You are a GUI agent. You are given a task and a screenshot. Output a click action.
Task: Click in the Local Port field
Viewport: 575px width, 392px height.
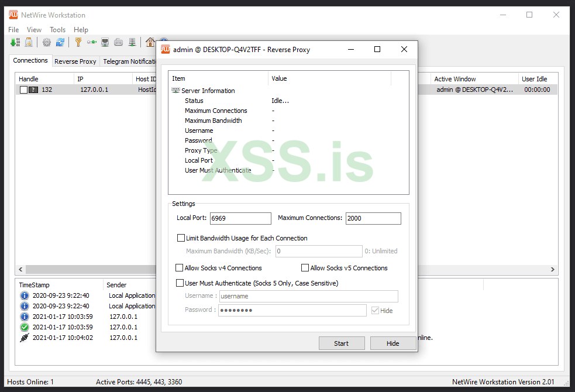point(240,218)
